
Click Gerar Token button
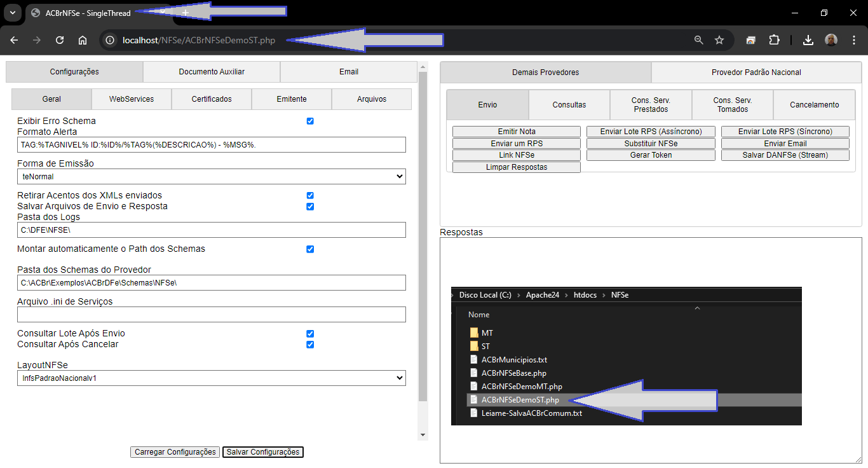[x=651, y=155]
